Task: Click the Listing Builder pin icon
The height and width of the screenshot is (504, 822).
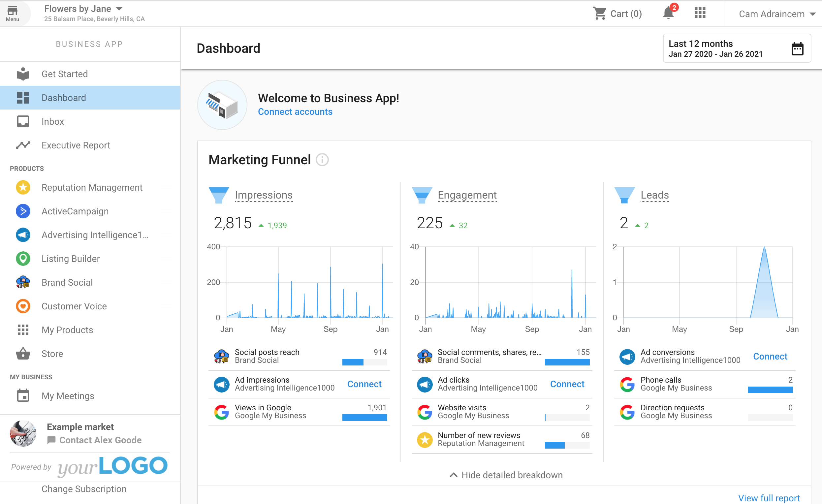Action: (x=23, y=259)
